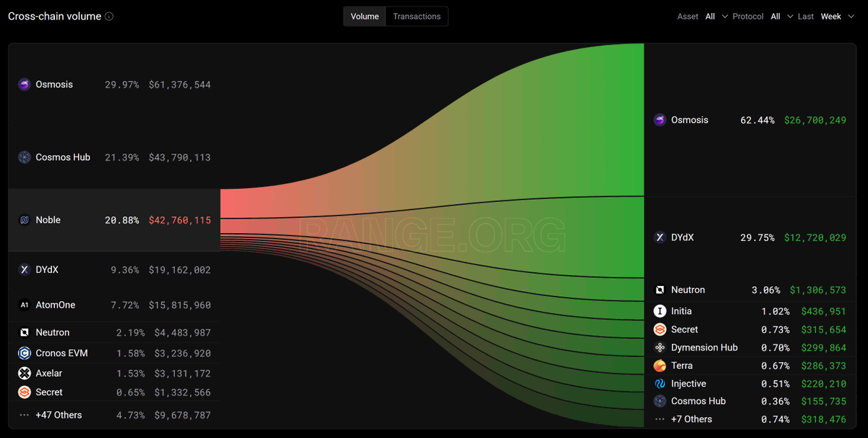The image size is (868, 438).
Task: Click the $12,720,029 DYdX destination value
Action: (815, 237)
